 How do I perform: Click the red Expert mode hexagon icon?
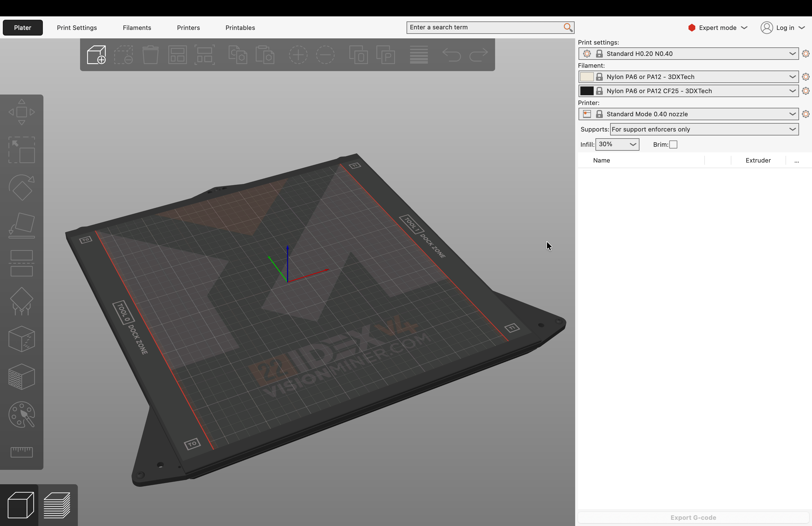[692, 28]
